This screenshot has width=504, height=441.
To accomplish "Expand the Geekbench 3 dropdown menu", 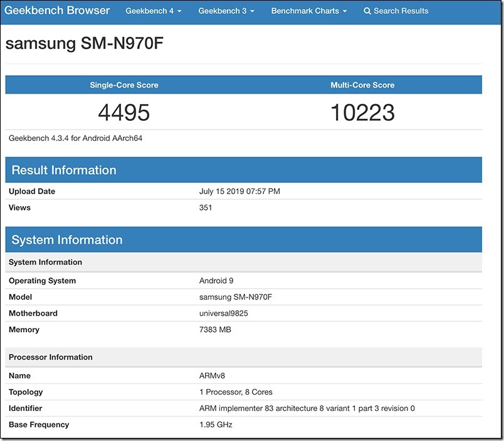I will pos(226,11).
